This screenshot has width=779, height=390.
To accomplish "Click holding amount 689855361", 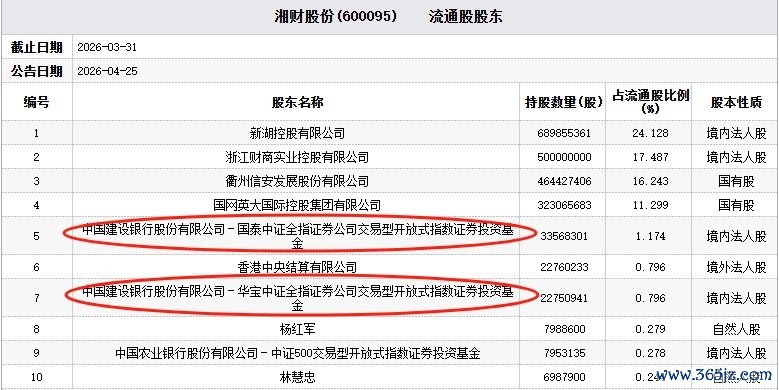I will pos(564,133).
